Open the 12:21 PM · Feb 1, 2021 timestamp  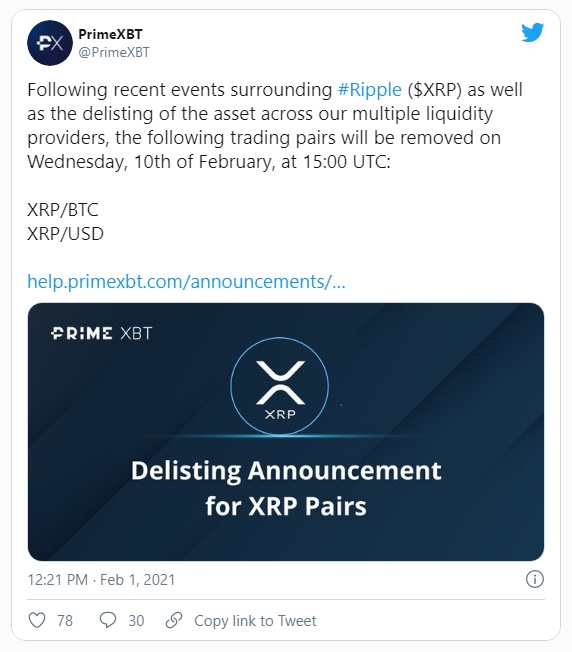[101, 580]
